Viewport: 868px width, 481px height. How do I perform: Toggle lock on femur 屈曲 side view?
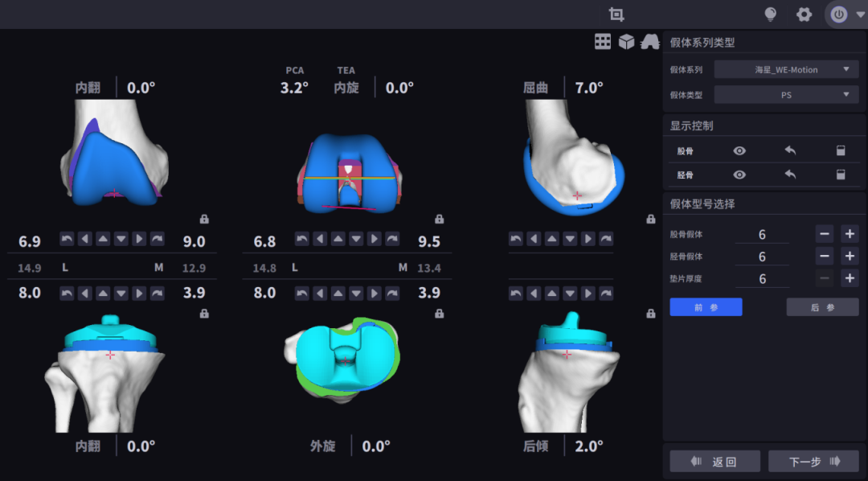pyautogui.click(x=651, y=220)
